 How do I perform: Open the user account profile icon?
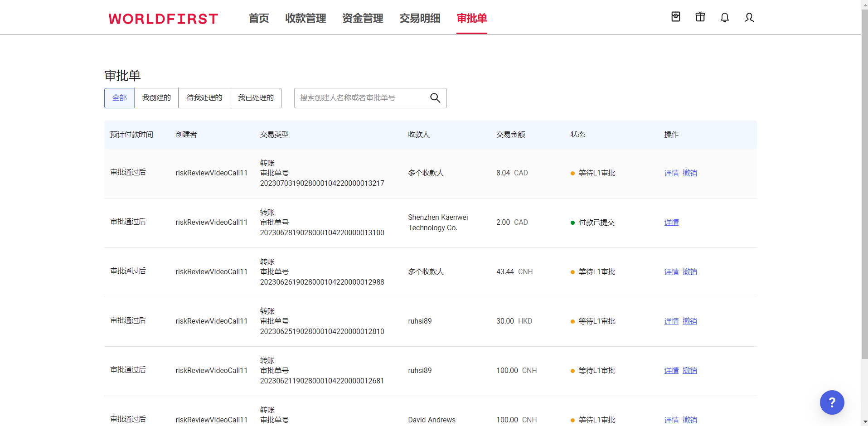pyautogui.click(x=749, y=17)
